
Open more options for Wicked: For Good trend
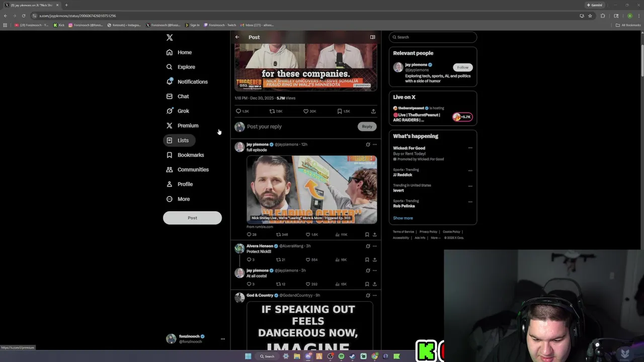[470, 148]
